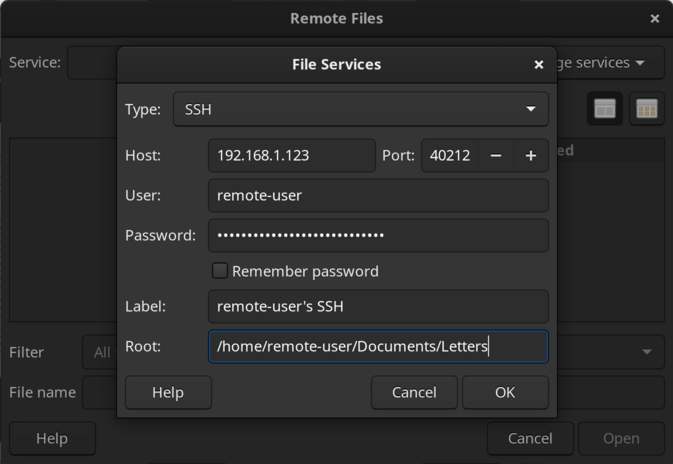This screenshot has width=673, height=464.
Task: Click into the Host field 192.168.1.123
Action: 291,156
